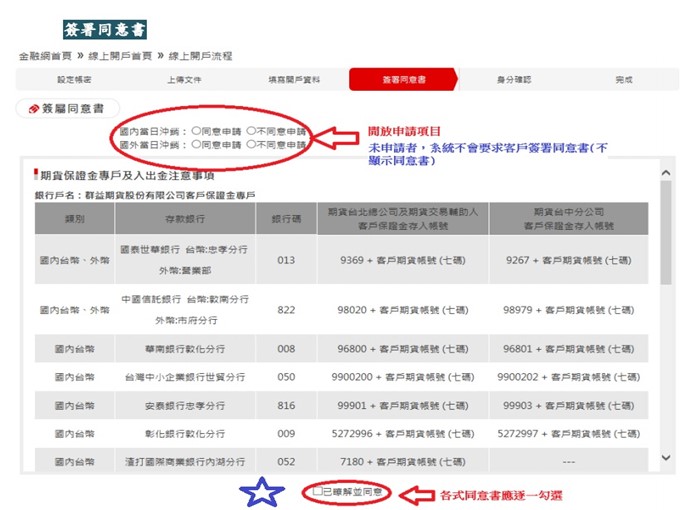Select 同意申請 for 國外當日沖銷
Viewport: 691px width, 510px height.
(x=195, y=144)
